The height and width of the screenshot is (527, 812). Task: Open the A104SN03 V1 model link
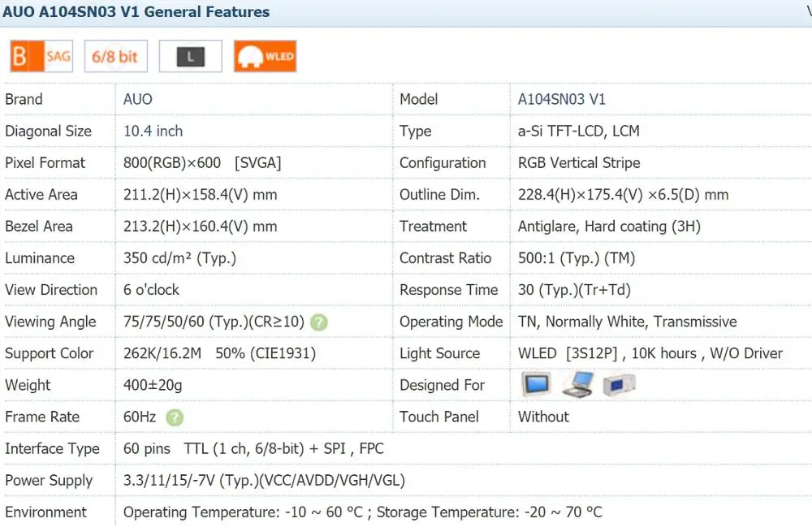(x=561, y=99)
